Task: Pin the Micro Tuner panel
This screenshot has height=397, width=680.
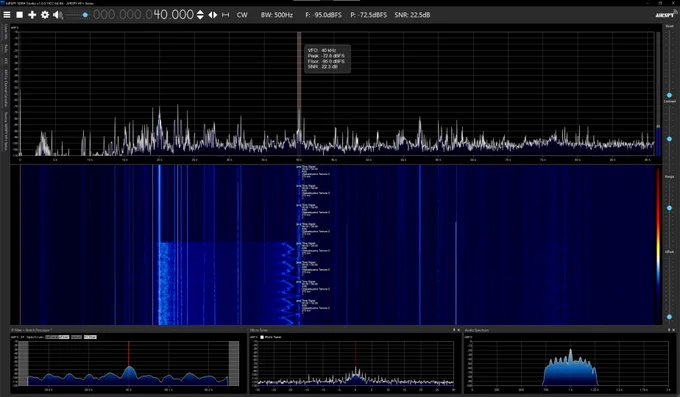Action: click(454, 330)
